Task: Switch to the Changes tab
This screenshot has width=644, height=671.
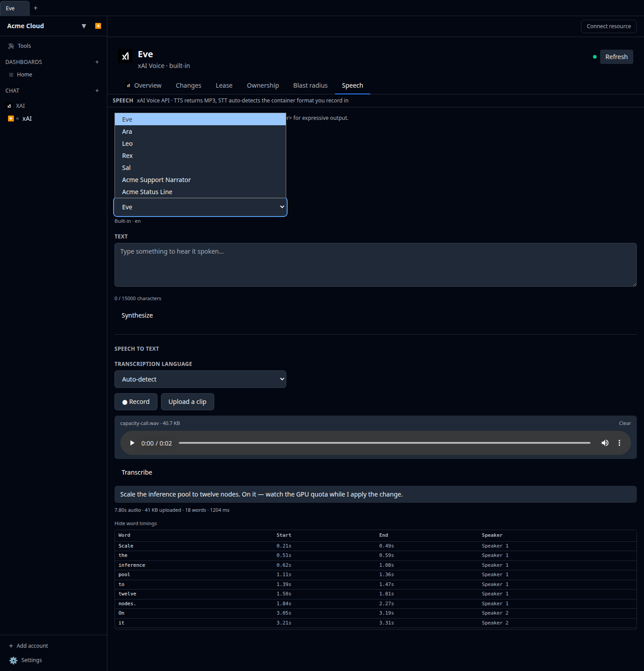Action: (x=188, y=85)
